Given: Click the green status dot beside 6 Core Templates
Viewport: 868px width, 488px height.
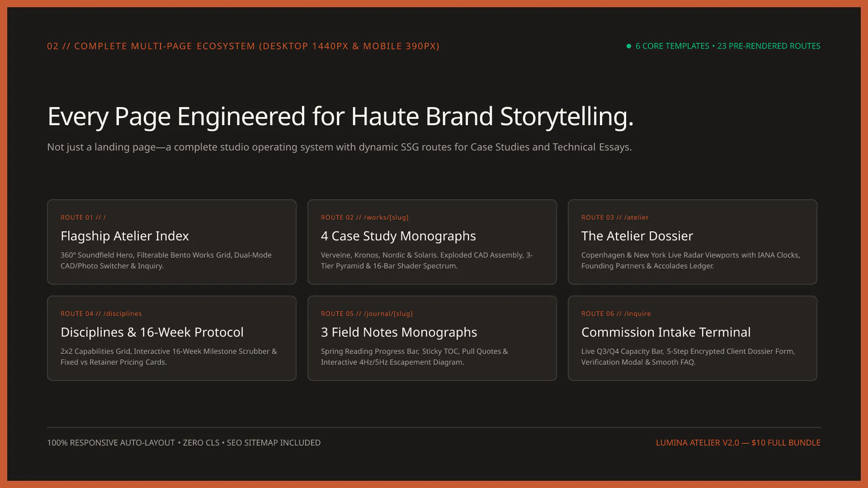Looking at the screenshot, I should coord(628,46).
